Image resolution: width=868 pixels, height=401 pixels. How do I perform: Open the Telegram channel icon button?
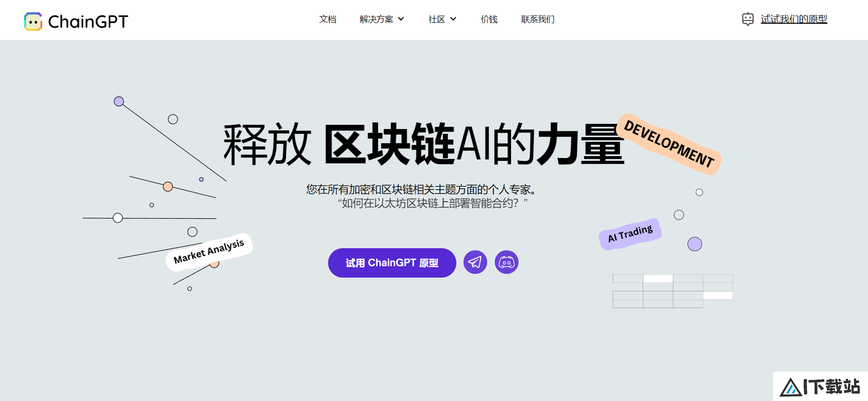pyautogui.click(x=475, y=262)
